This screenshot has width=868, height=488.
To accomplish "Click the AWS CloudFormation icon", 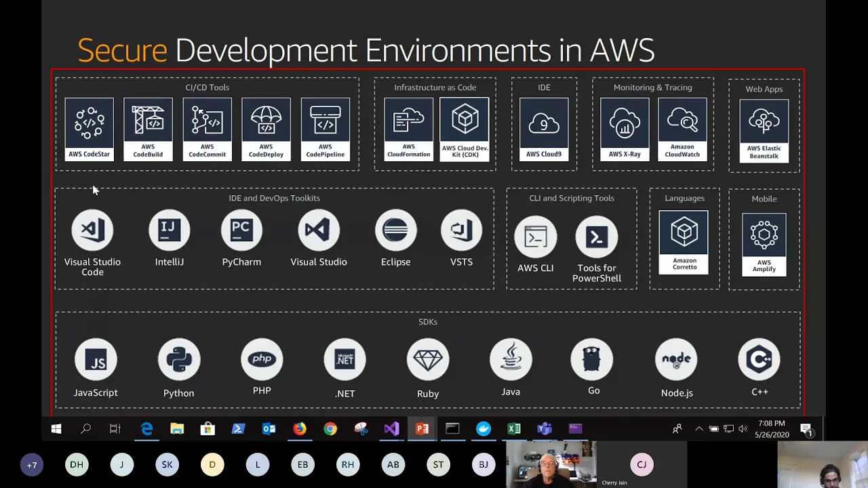I will (x=408, y=129).
